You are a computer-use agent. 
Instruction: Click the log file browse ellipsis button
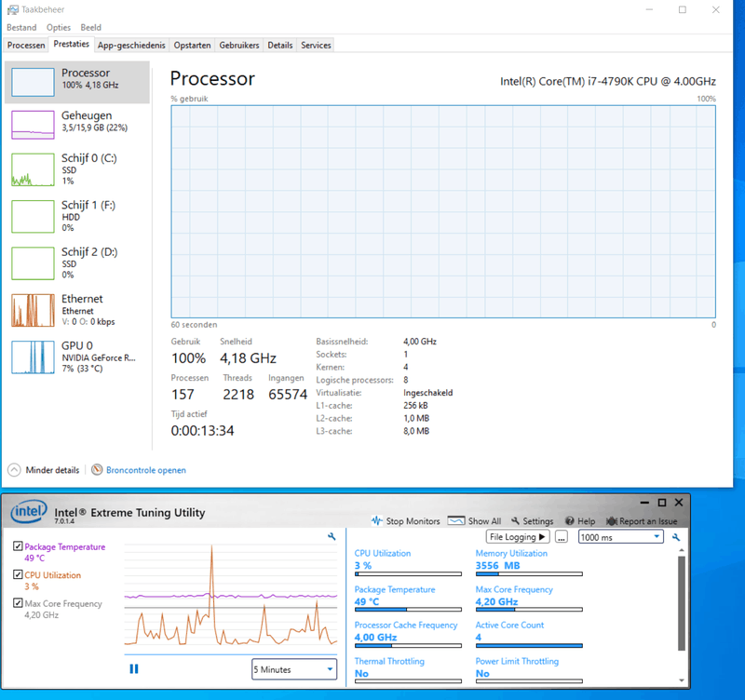coord(562,536)
